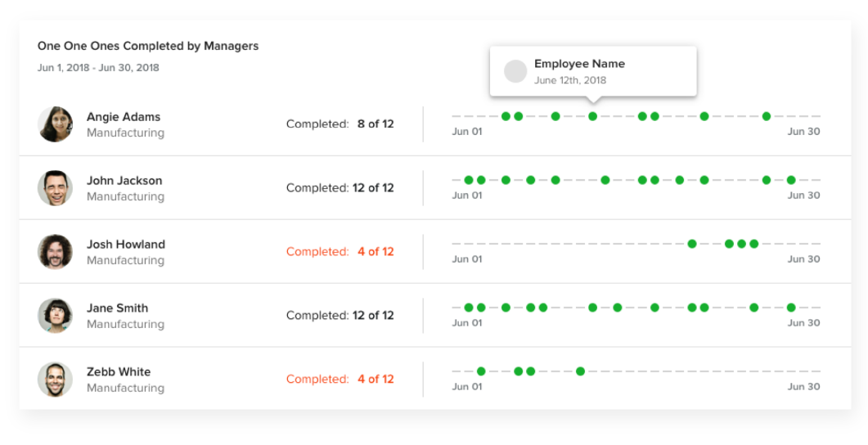868x445 pixels.
Task: Click the Zebb White name
Action: [119, 372]
